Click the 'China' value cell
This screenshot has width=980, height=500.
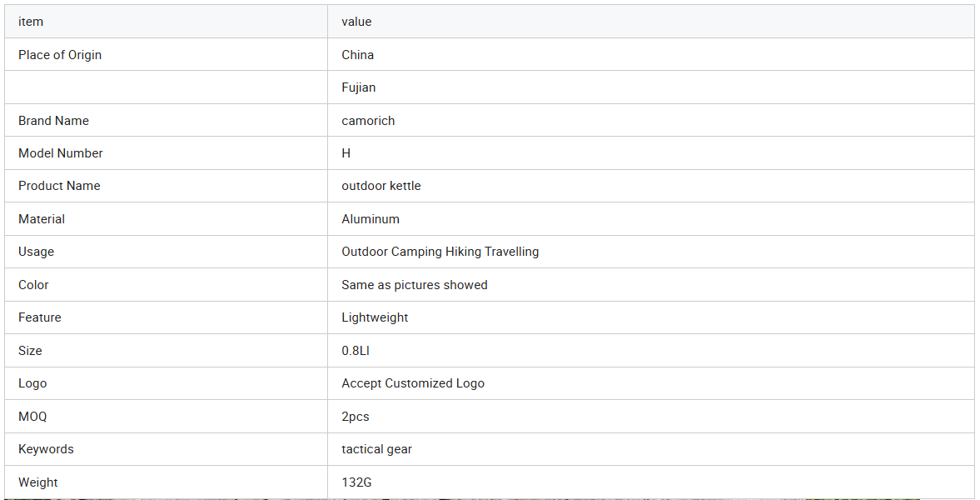coord(358,55)
